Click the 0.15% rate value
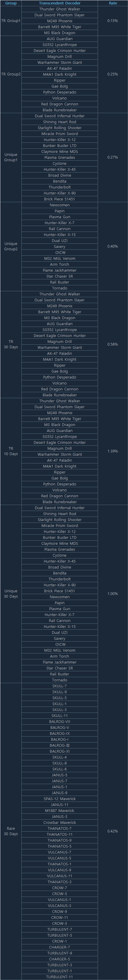 pyautogui.click(x=113, y=21)
